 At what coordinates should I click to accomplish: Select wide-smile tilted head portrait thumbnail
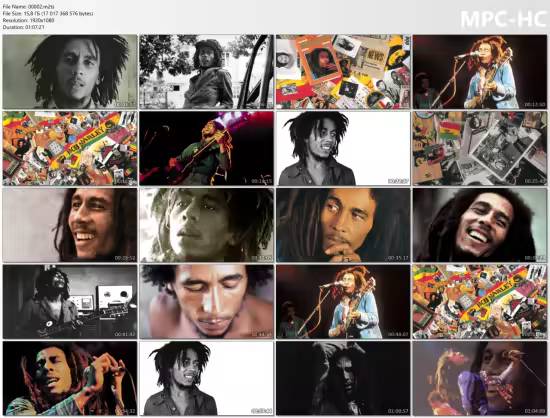[480, 225]
